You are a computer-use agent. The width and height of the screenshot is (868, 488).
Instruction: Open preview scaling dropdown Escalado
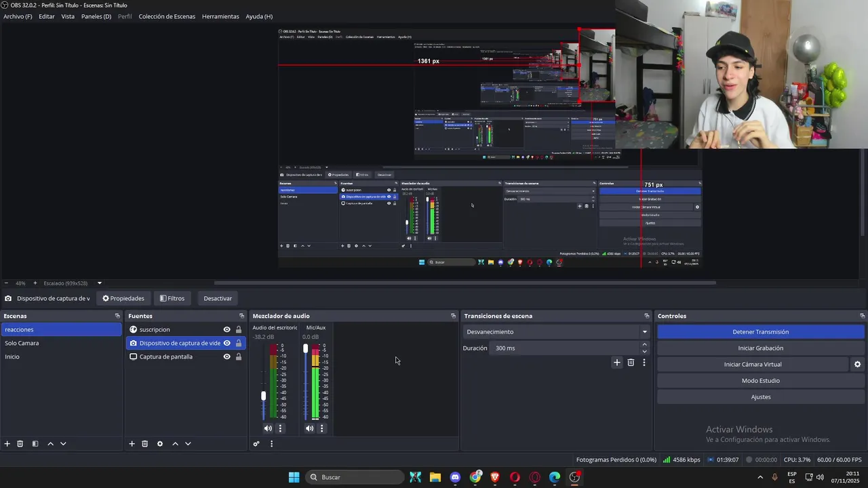pos(73,283)
